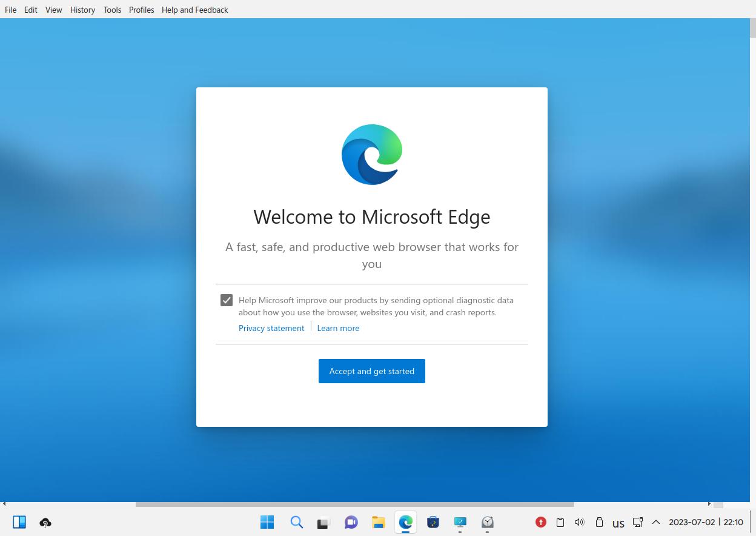Open the File menu
This screenshot has height=536, width=756.
point(10,10)
